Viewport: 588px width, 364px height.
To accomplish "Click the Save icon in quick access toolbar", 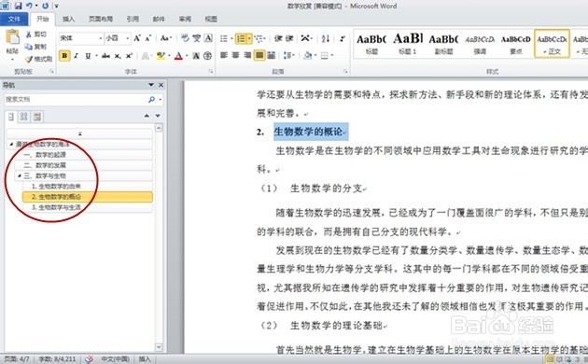I will pos(18,6).
